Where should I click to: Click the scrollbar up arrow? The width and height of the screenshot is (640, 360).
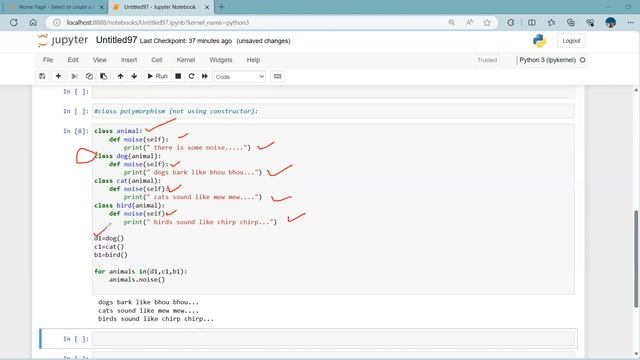(x=636, y=89)
